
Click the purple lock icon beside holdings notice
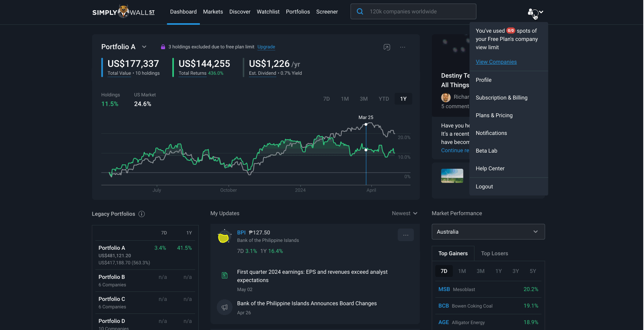tap(163, 47)
